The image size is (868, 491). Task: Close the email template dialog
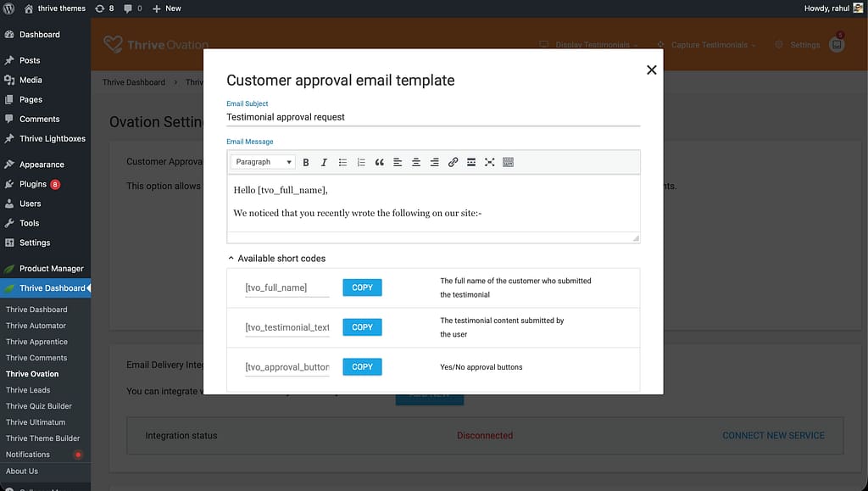[651, 70]
